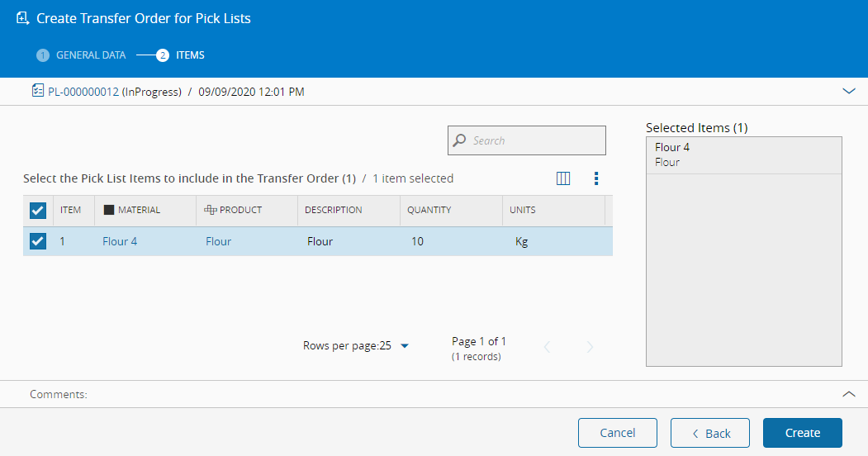
Task: Click the pick list icon beside PL-000000012
Action: (x=37, y=92)
